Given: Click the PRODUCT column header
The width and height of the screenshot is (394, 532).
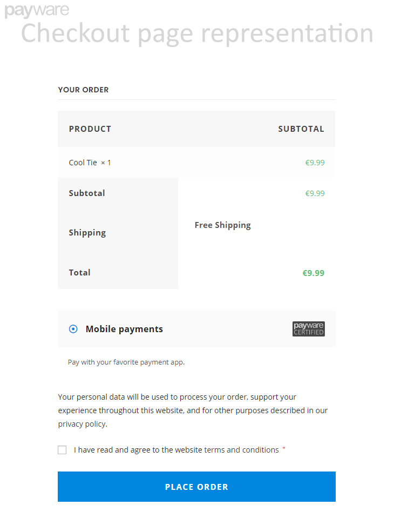Looking at the screenshot, I should click(90, 129).
